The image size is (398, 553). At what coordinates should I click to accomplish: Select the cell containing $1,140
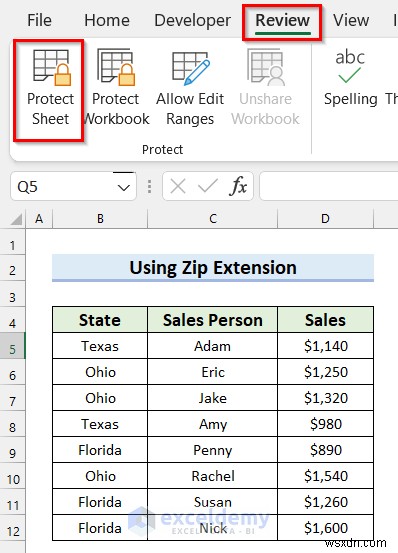click(325, 346)
